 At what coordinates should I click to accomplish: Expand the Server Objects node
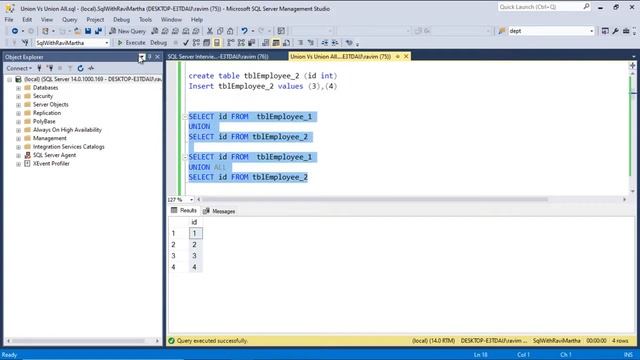point(18,105)
